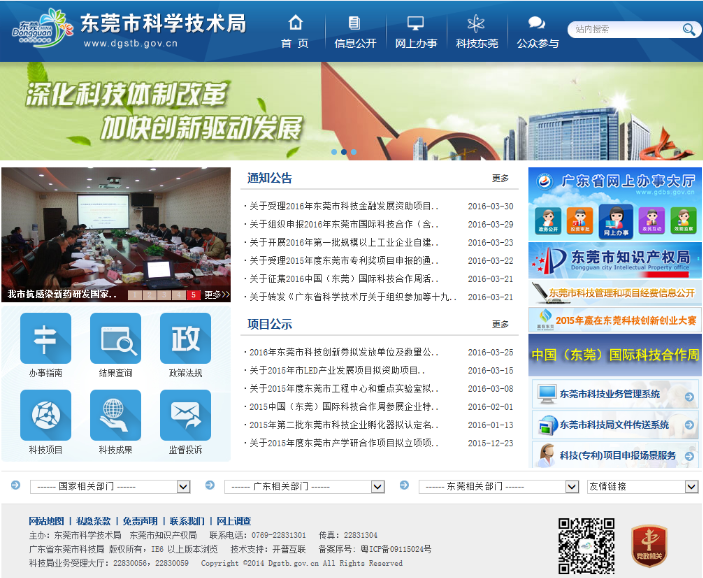Select 网上办事 in the top navigation
The image size is (703, 578).
[415, 32]
